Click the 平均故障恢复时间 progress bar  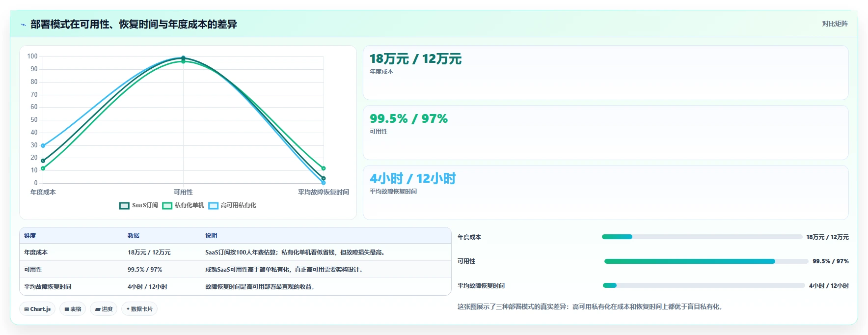click(x=704, y=285)
